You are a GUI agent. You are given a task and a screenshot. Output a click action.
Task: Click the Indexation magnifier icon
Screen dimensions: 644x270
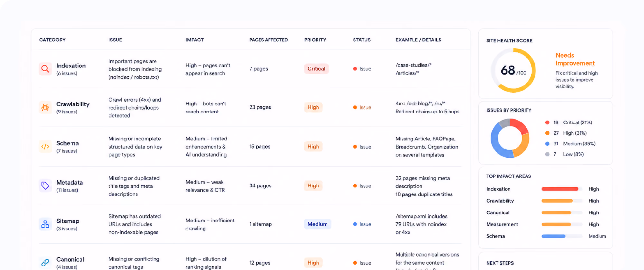pyautogui.click(x=45, y=69)
